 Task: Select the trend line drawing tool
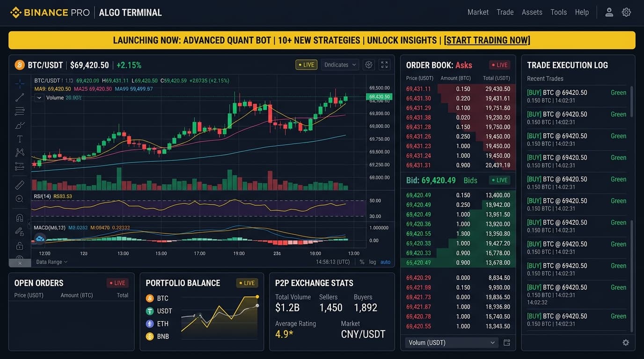[20, 98]
